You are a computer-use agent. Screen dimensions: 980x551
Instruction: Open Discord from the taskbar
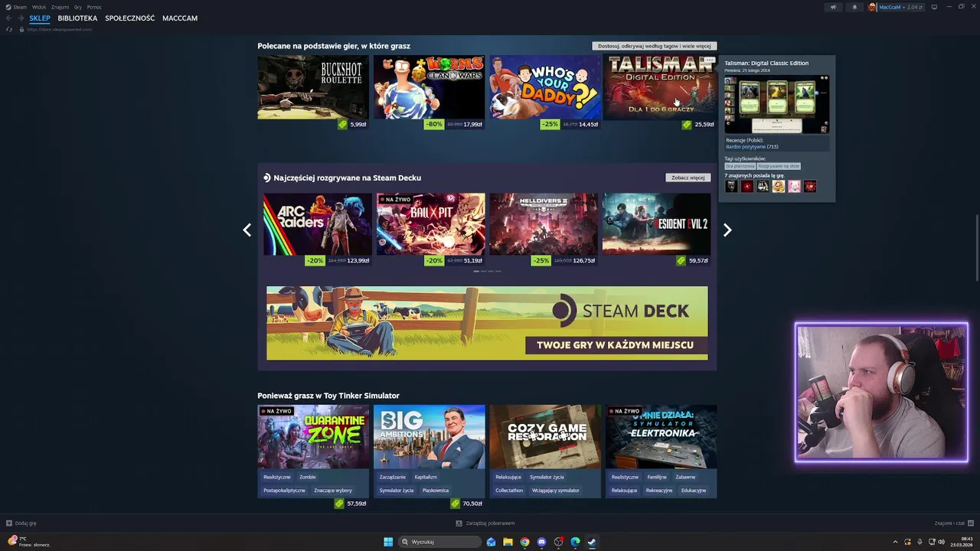pyautogui.click(x=541, y=542)
